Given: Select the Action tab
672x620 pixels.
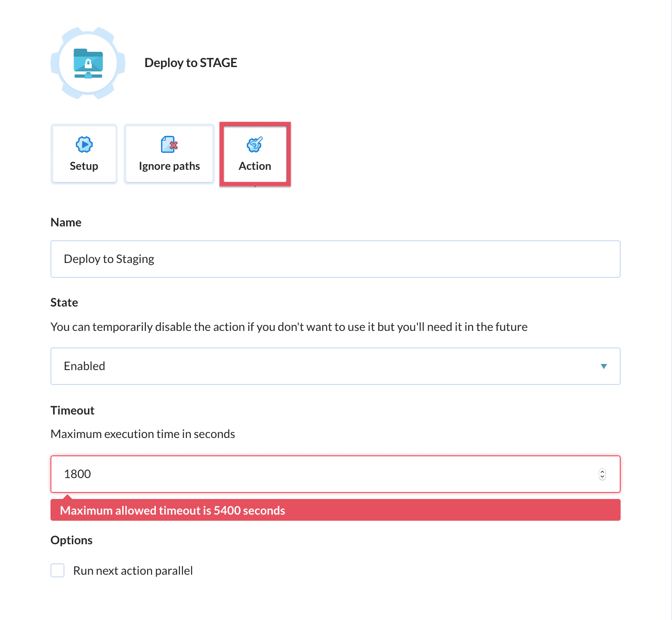Looking at the screenshot, I should (x=255, y=154).
